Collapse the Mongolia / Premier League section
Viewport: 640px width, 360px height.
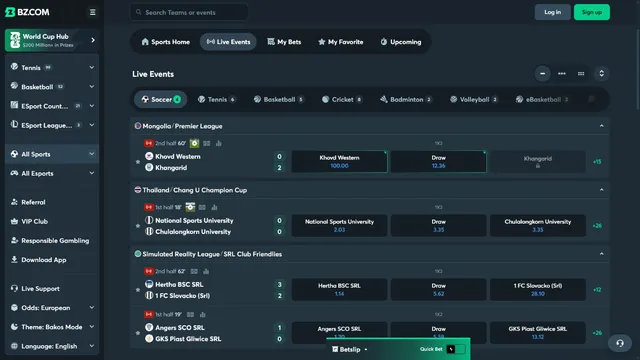[601, 126]
